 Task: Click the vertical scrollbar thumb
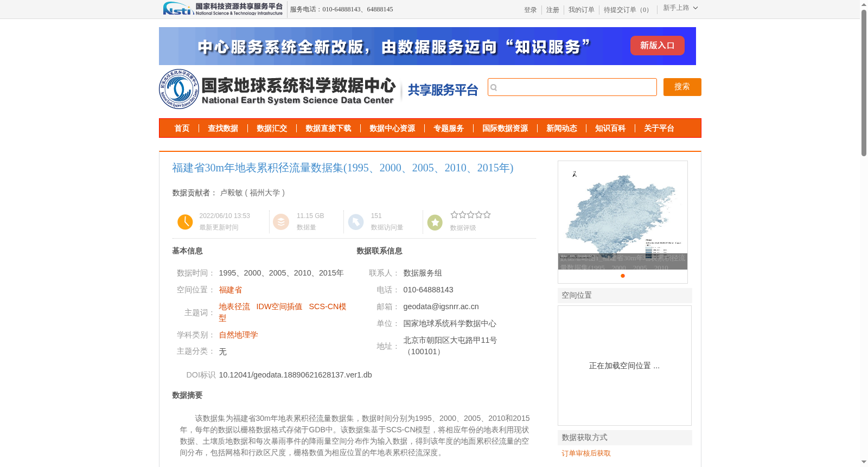coord(864,82)
